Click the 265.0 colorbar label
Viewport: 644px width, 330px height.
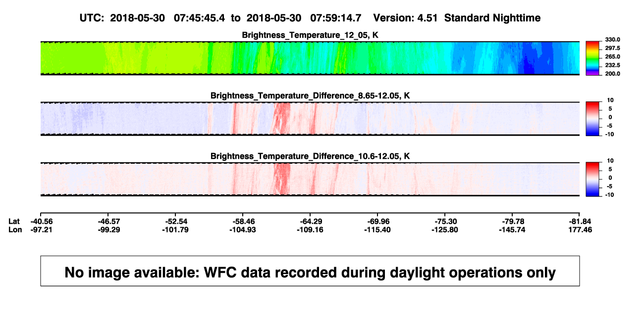click(612, 56)
